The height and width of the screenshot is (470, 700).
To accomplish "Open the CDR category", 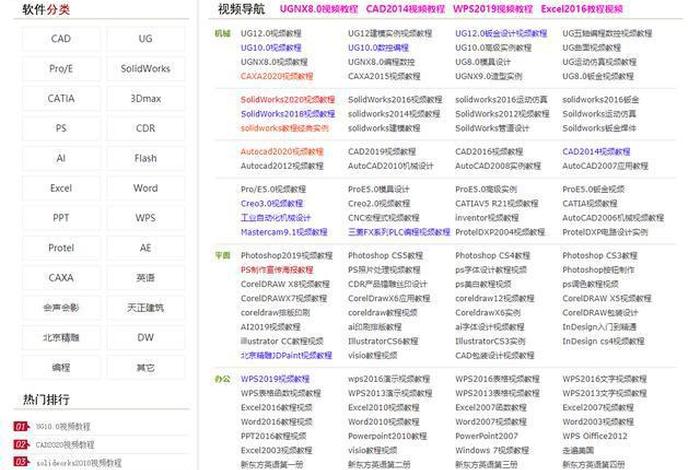I will click(146, 129).
